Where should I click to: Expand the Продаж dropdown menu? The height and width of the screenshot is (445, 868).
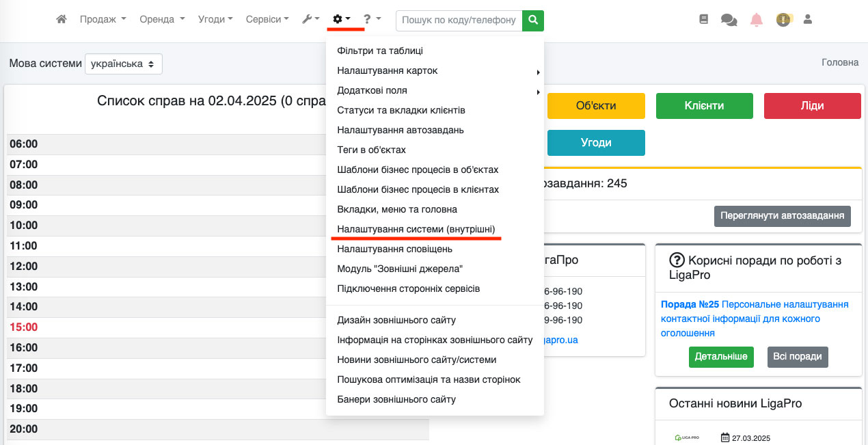[x=103, y=20]
